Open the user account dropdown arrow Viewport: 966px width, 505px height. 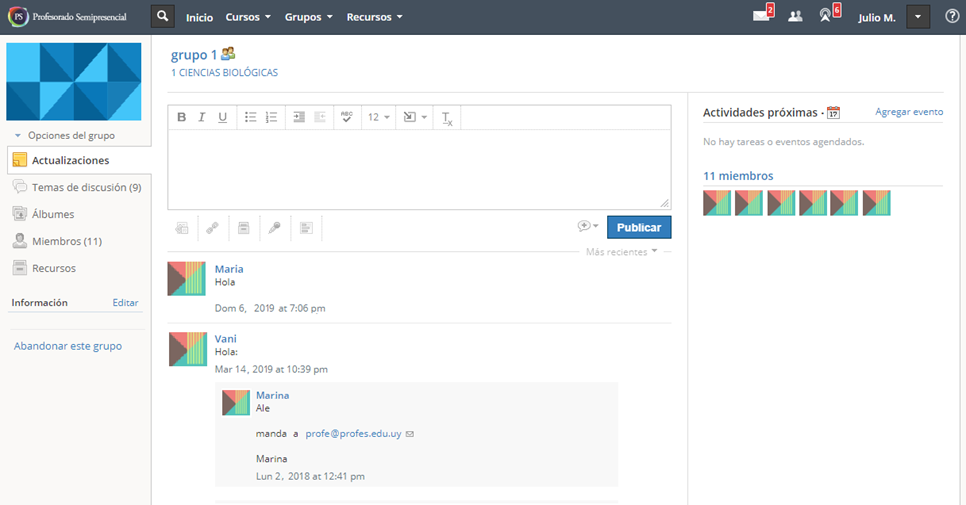tap(918, 17)
